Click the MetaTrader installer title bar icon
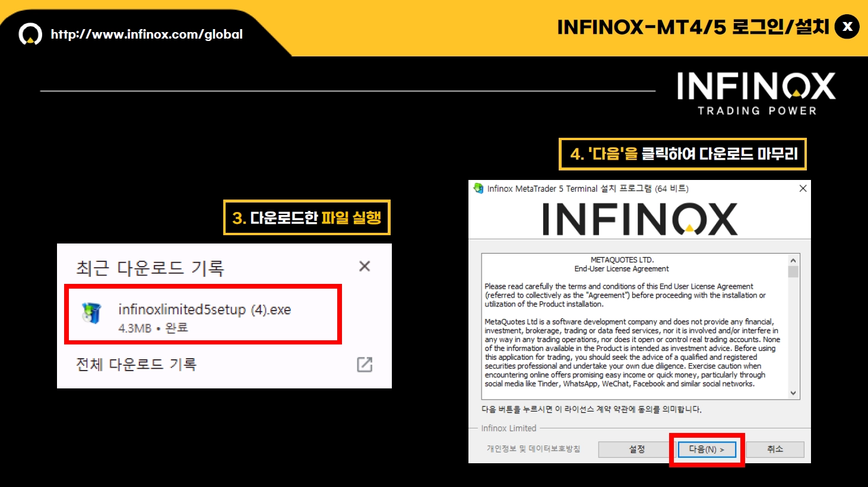 coord(479,188)
